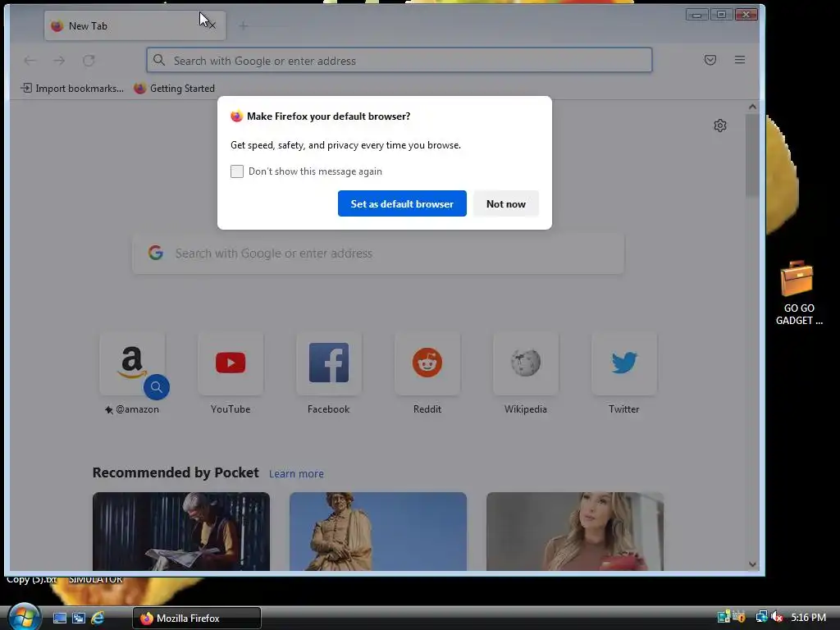Click the forward navigation arrow
The height and width of the screenshot is (630, 840).
59,61
